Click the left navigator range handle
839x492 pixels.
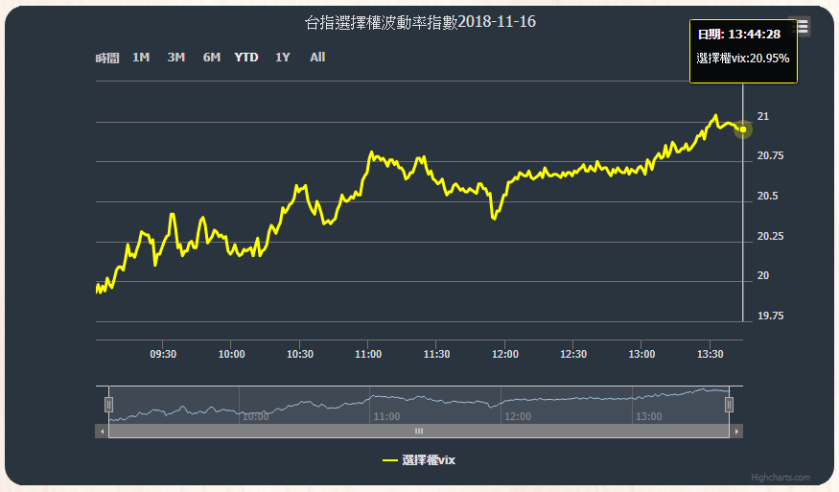pos(110,404)
